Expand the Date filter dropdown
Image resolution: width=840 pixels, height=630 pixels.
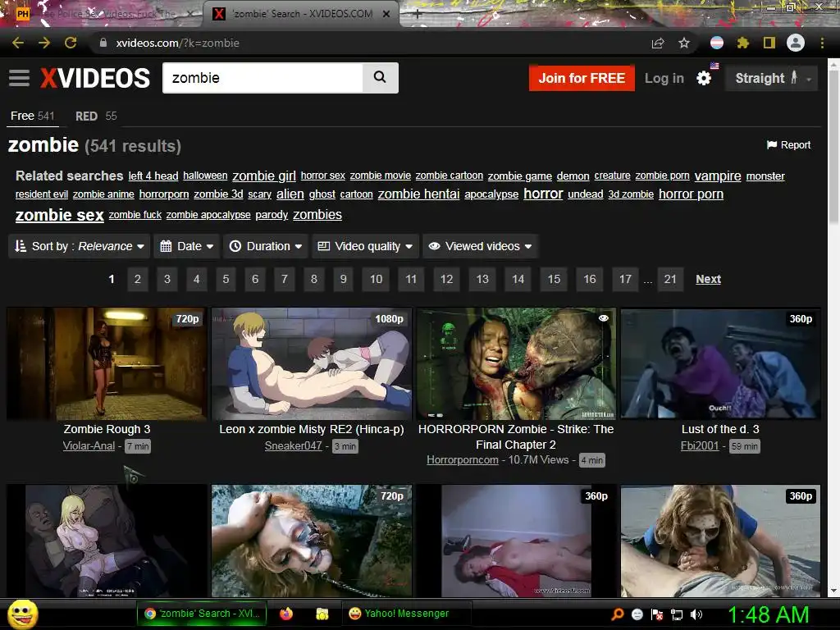click(x=187, y=246)
